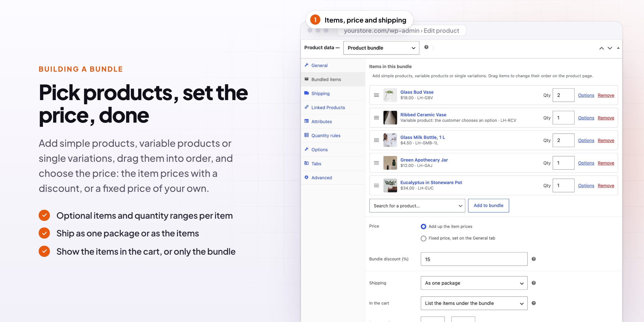The height and width of the screenshot is (322, 644).
Task: Click the drag handle for Eucalyptus in Stoneware Pot
Action: click(x=376, y=186)
